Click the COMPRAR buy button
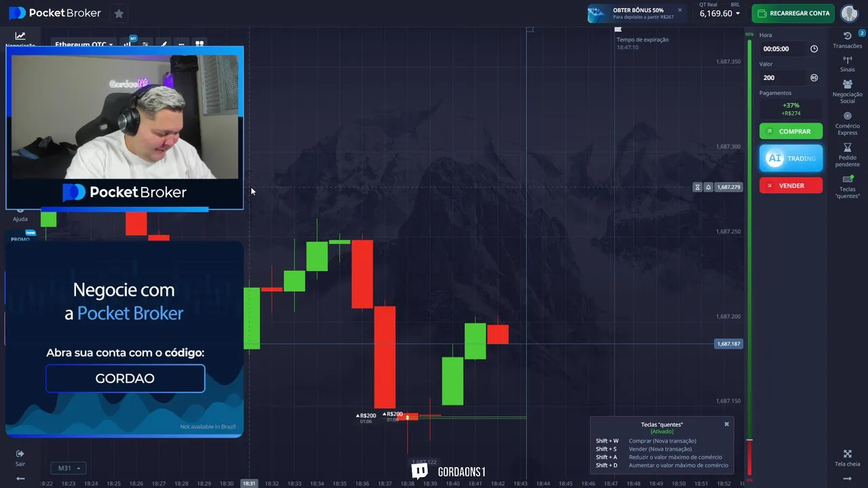868x488 pixels. click(791, 131)
